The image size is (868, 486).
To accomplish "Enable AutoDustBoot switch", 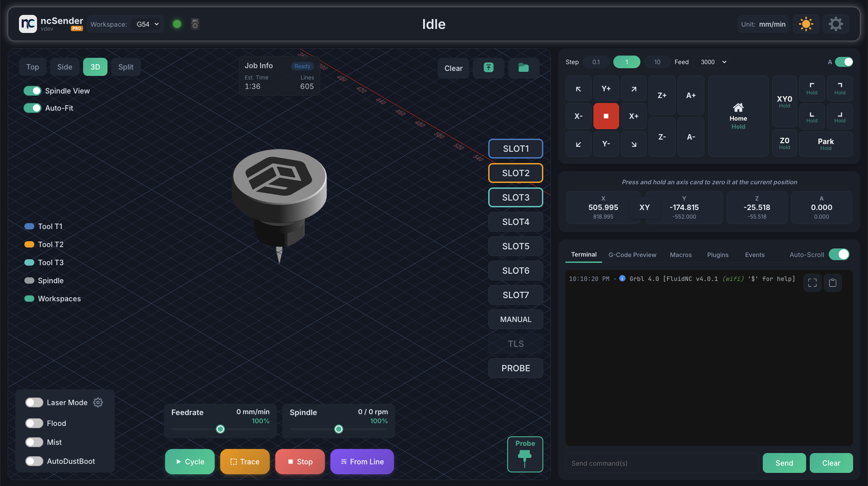I will [x=34, y=461].
